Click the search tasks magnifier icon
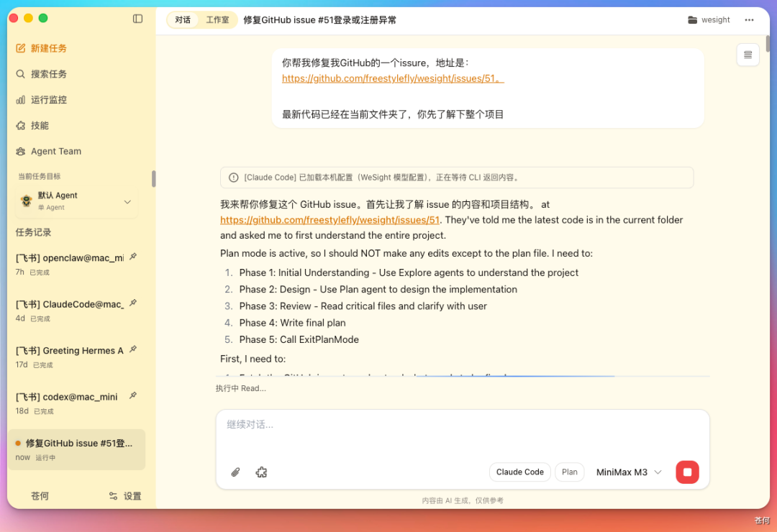Screen dimensions: 777x532 click(x=20, y=74)
